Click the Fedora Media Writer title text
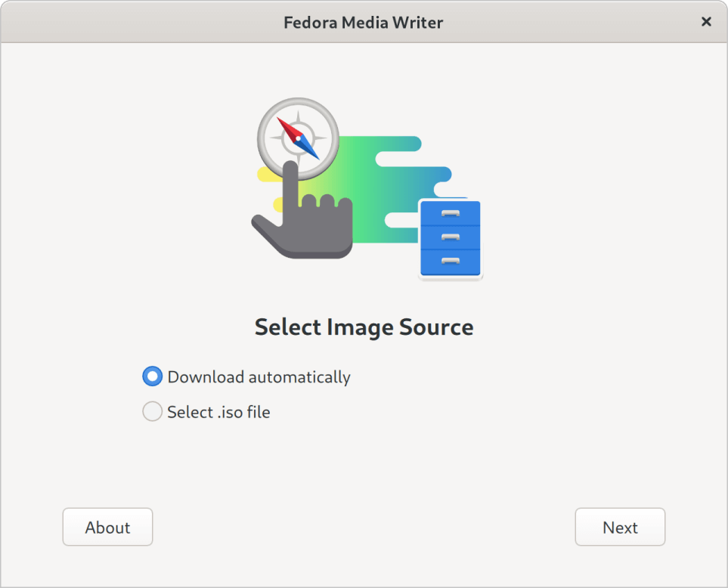The height and width of the screenshot is (588, 728). [x=364, y=22]
